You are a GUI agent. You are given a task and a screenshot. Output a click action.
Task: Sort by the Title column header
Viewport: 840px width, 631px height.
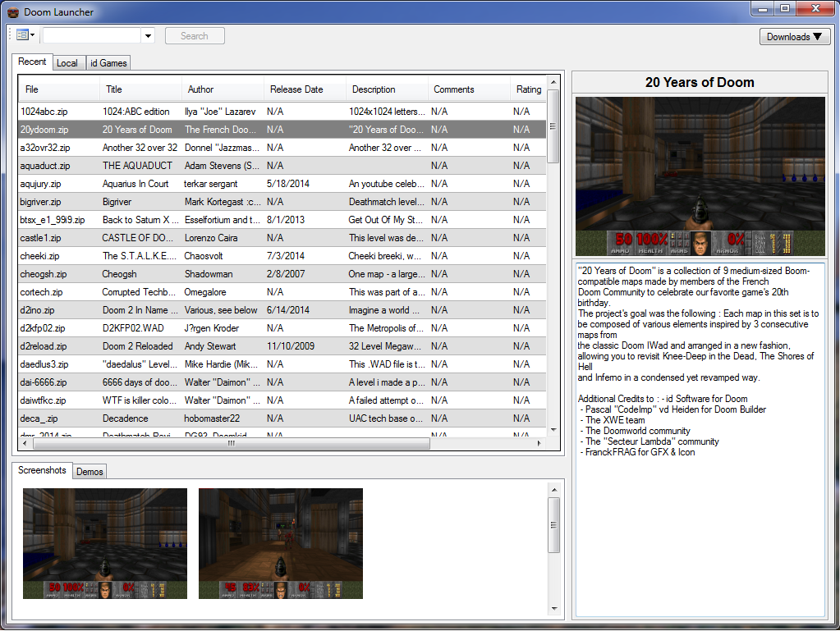pos(140,89)
